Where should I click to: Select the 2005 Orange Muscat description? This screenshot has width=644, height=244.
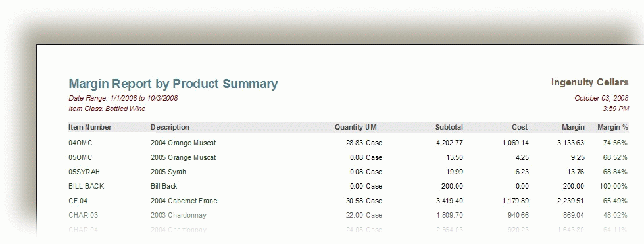[183, 157]
